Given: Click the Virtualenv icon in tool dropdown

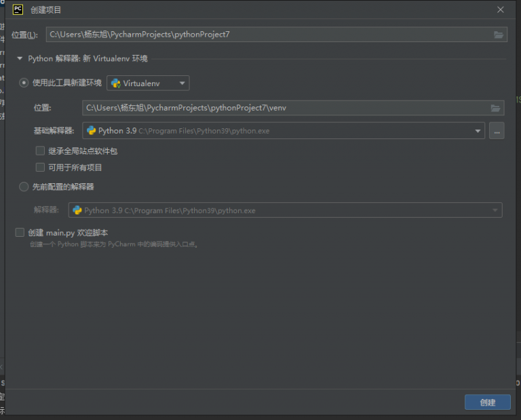Looking at the screenshot, I should pos(116,83).
